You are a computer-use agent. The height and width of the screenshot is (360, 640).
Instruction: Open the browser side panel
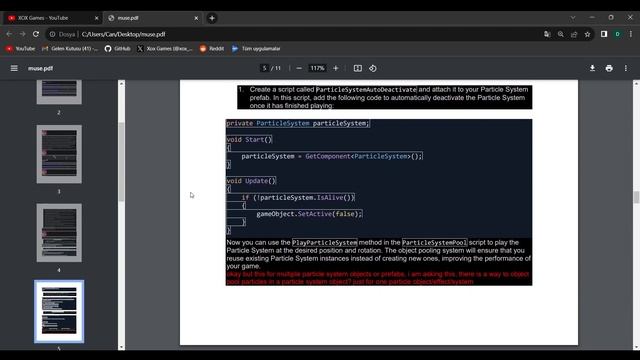click(x=604, y=34)
